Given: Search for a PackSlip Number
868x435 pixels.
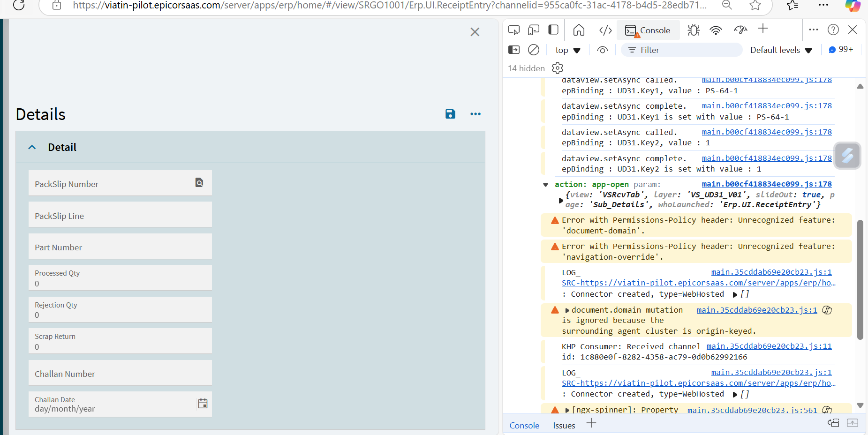Looking at the screenshot, I should coord(199,183).
